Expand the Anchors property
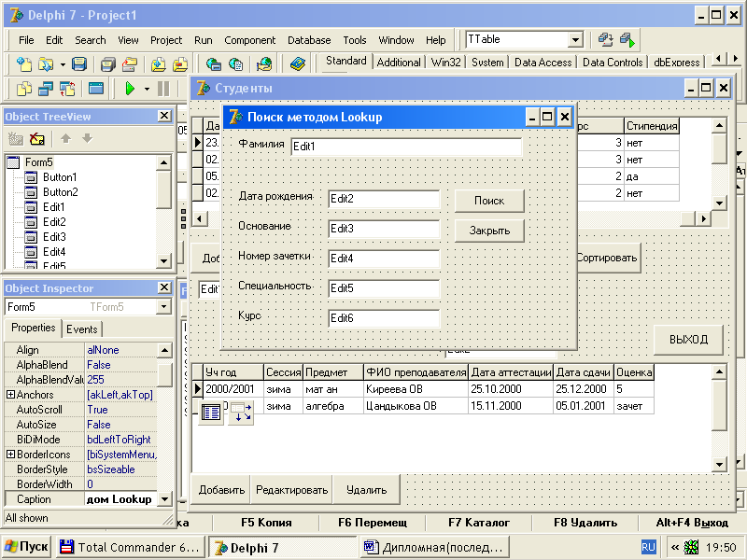747x560 pixels. tap(10, 394)
